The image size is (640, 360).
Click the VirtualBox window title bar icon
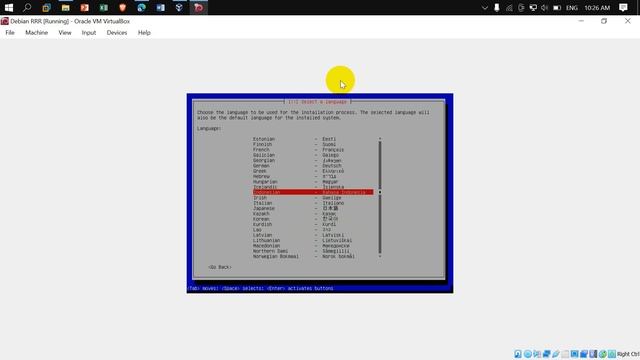(x=5, y=21)
